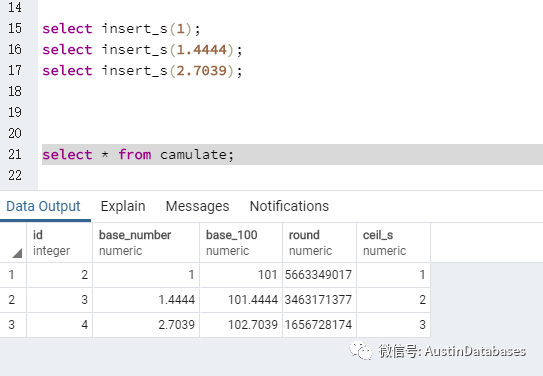Select result row 1 by its row number

coord(12,275)
